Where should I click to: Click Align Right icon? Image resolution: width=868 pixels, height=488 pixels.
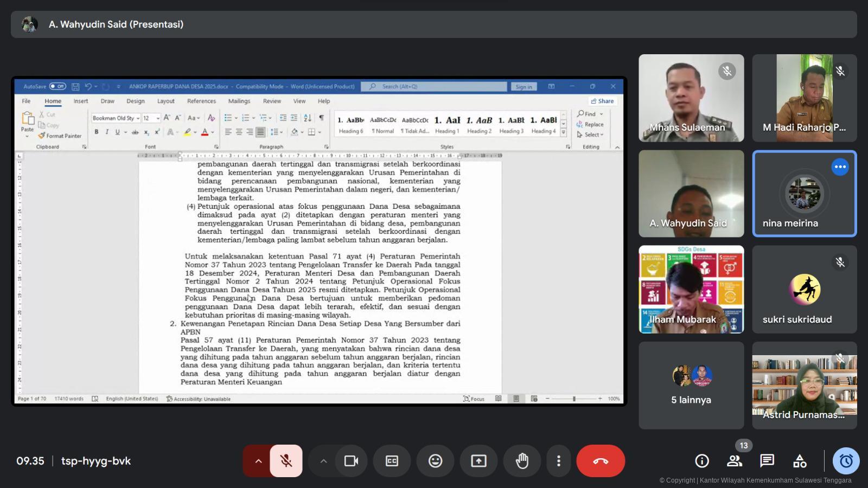click(250, 132)
